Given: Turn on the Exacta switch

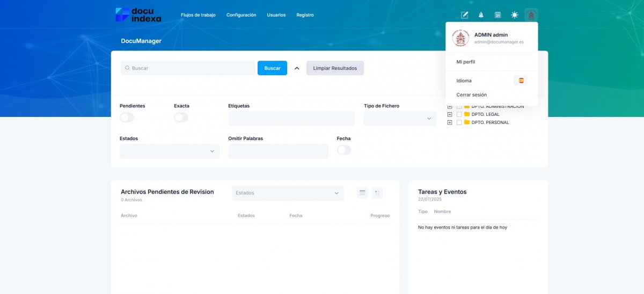Looking at the screenshot, I should (x=181, y=117).
